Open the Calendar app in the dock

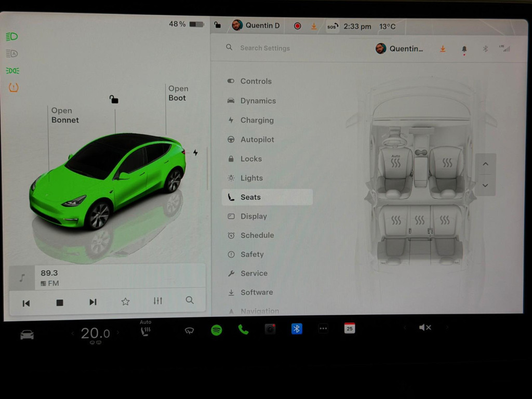(x=349, y=328)
